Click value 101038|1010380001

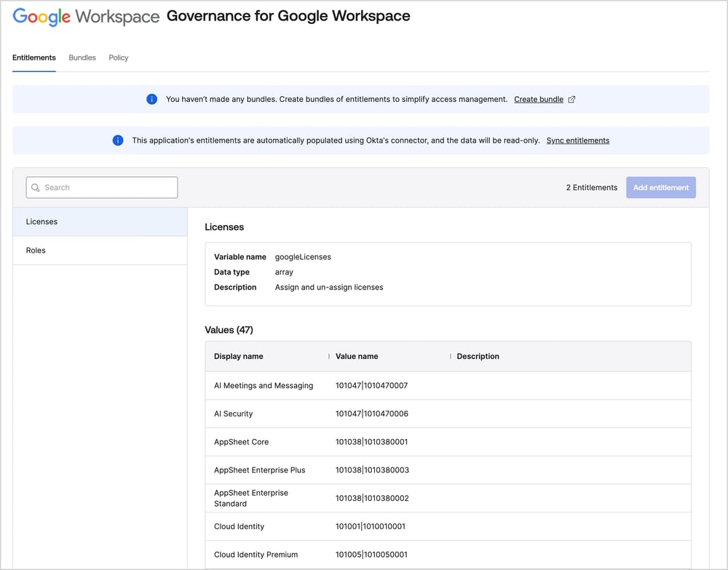coord(371,442)
